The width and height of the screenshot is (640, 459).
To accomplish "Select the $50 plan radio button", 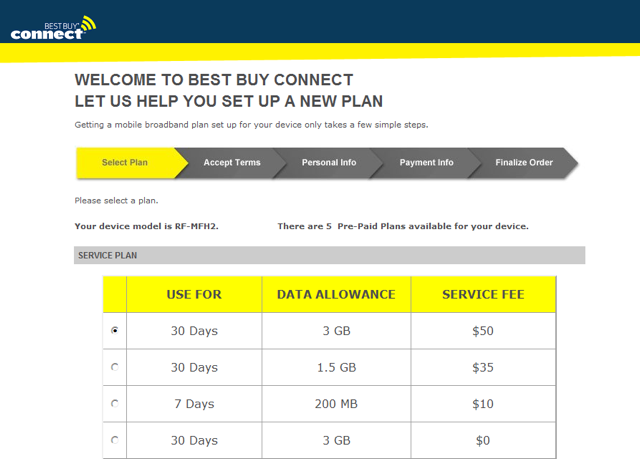I will pyautogui.click(x=115, y=330).
